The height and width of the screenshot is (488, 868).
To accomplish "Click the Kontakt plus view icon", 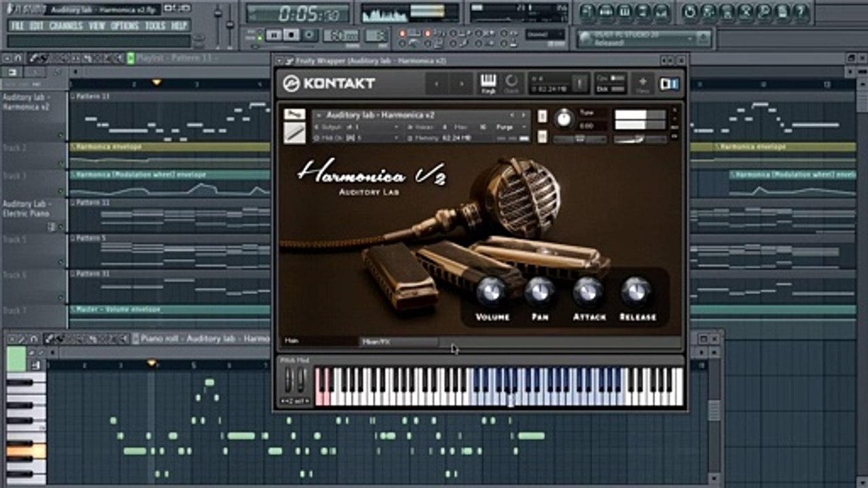I will (x=642, y=83).
